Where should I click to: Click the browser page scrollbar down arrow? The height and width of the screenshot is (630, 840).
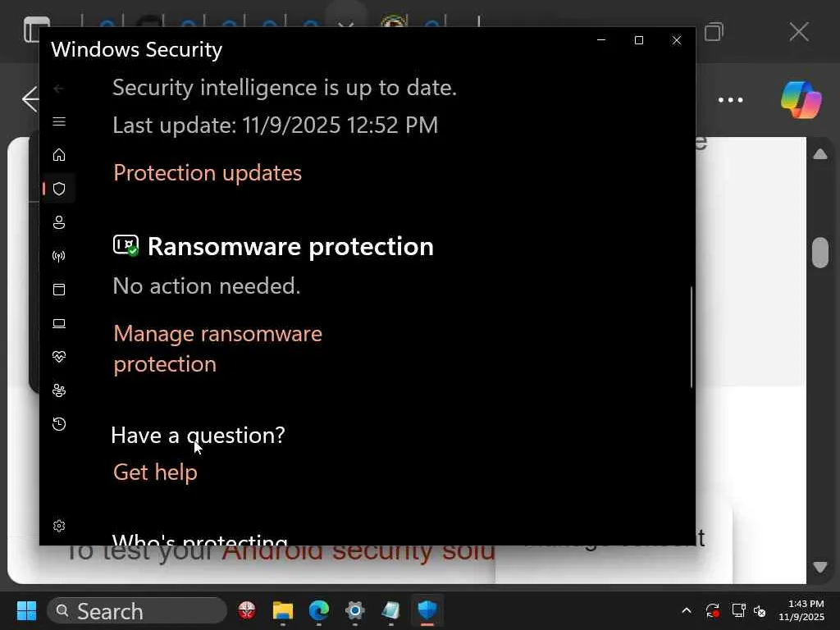coord(820,567)
